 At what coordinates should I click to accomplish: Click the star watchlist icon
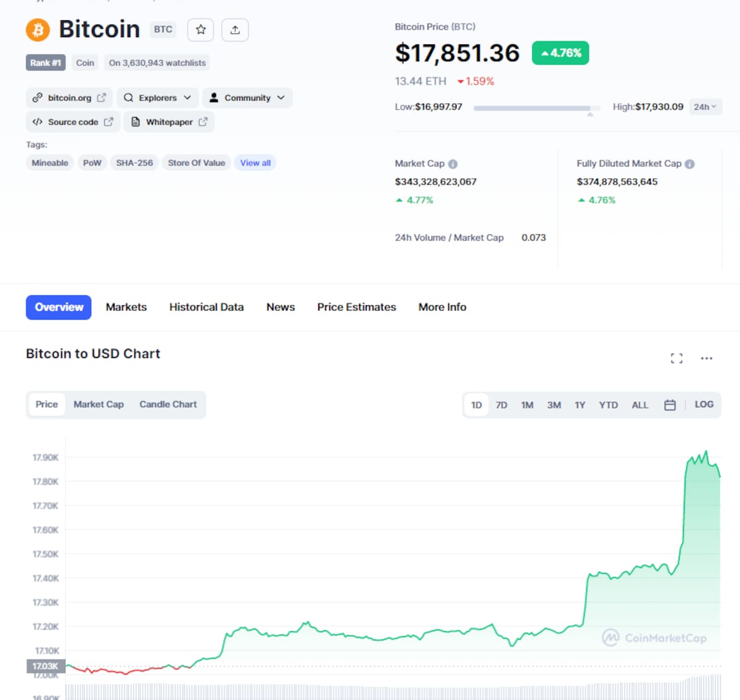tap(200, 30)
